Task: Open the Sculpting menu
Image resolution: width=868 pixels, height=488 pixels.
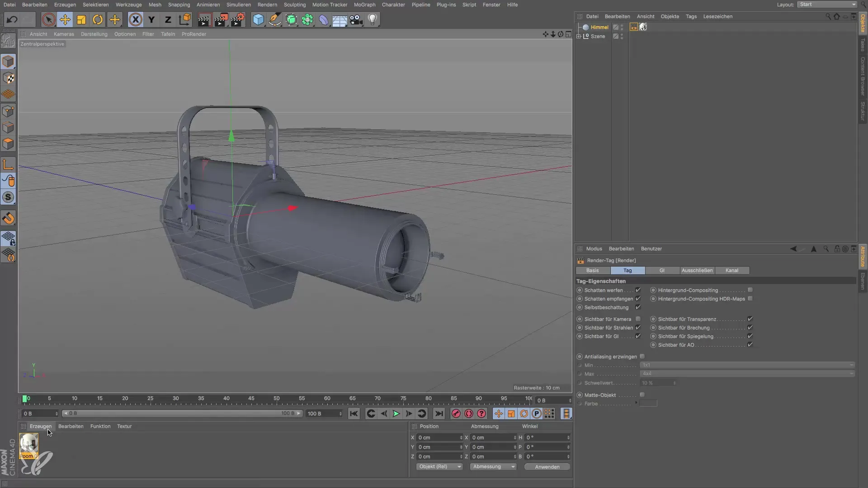Action: coord(295,5)
